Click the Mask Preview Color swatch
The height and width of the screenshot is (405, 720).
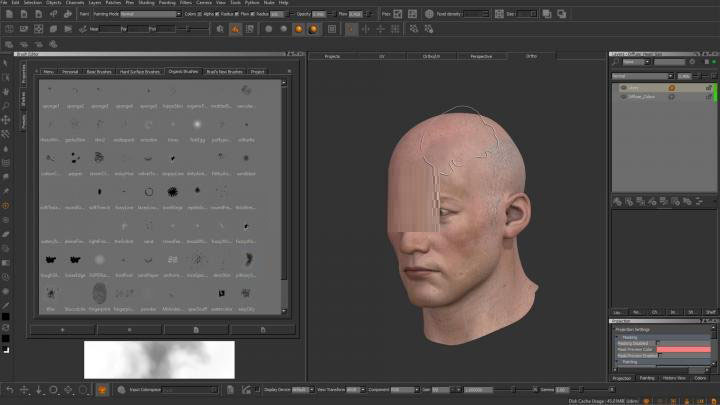(x=683, y=349)
